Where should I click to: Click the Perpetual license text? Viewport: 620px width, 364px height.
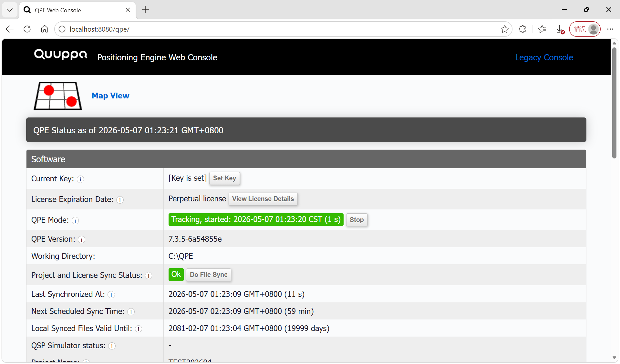point(197,199)
